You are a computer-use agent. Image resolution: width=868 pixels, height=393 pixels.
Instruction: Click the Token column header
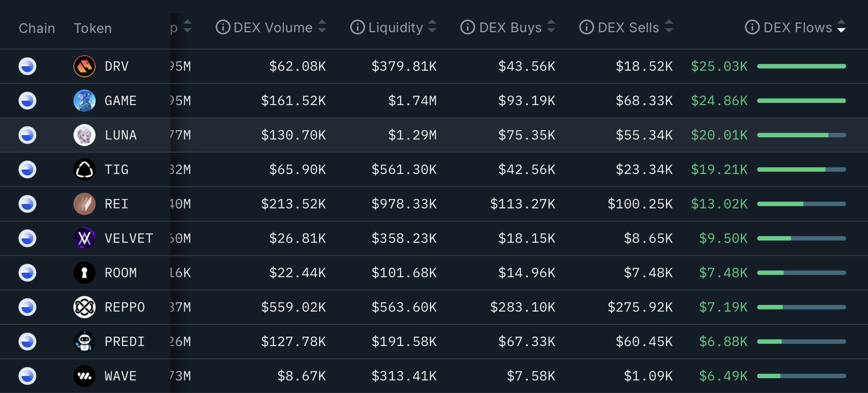[93, 28]
